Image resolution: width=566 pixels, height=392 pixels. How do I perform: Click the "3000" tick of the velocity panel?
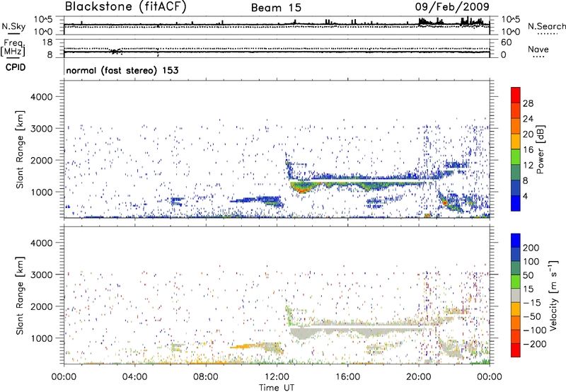point(42,275)
